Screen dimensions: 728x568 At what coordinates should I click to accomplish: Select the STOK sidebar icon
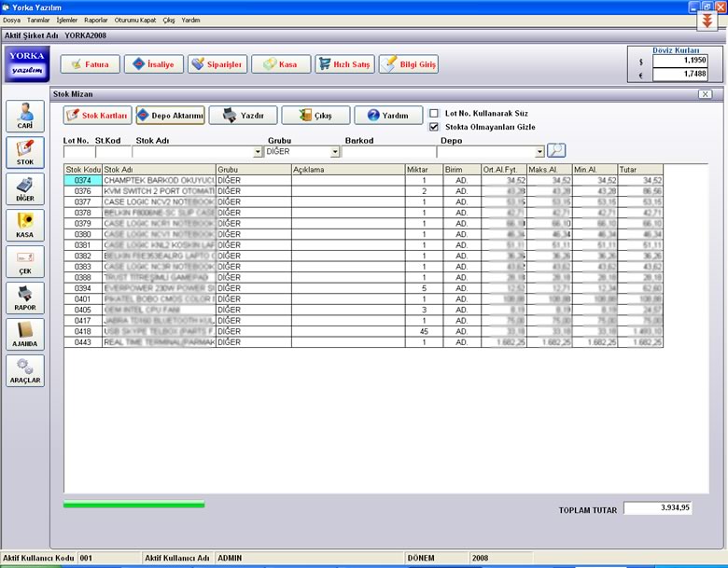pos(25,152)
